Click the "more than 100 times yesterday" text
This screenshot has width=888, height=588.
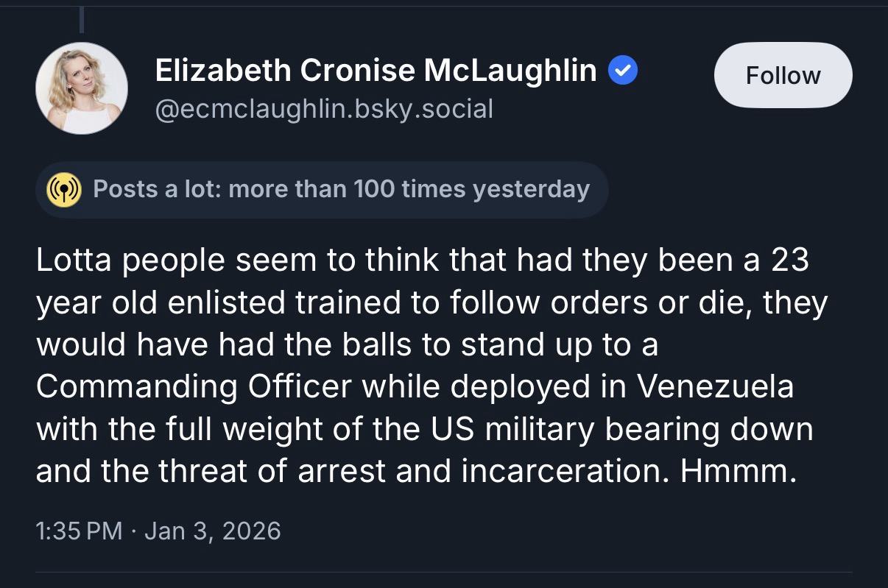click(x=409, y=190)
